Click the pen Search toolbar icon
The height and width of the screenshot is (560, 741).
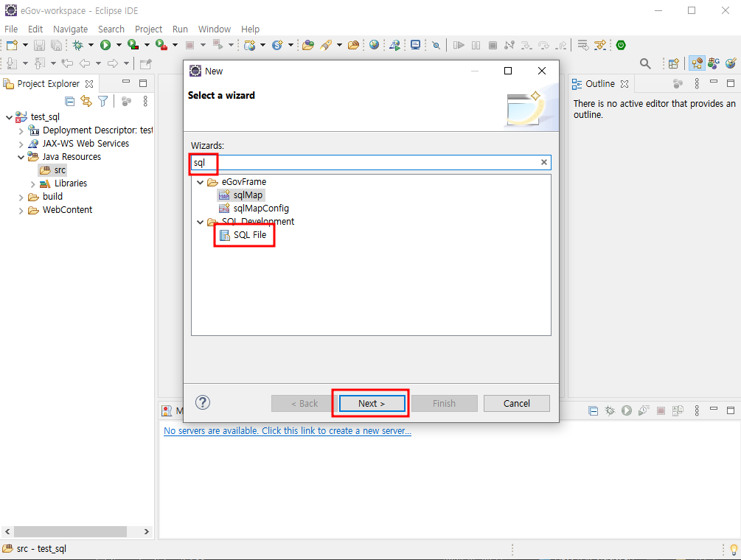[326, 46]
